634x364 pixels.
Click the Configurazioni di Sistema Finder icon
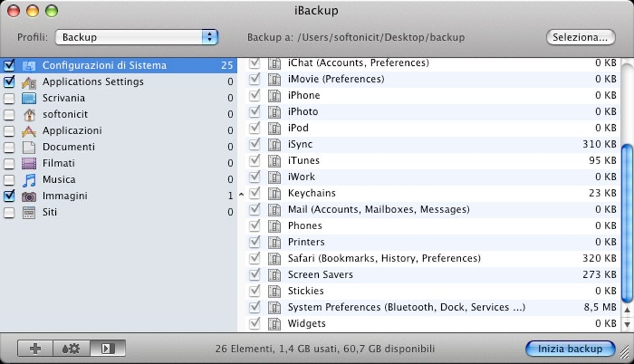(x=29, y=65)
